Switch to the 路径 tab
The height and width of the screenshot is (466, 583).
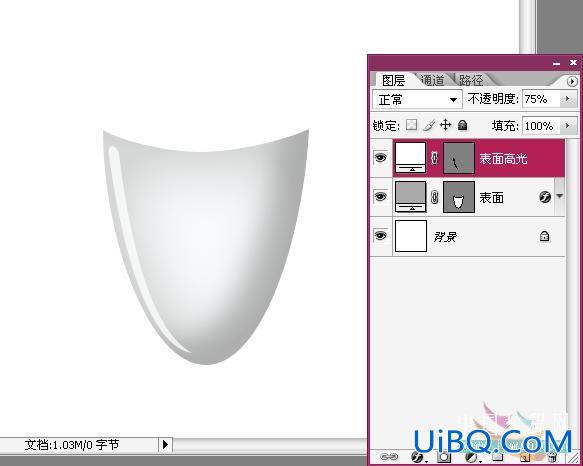471,80
